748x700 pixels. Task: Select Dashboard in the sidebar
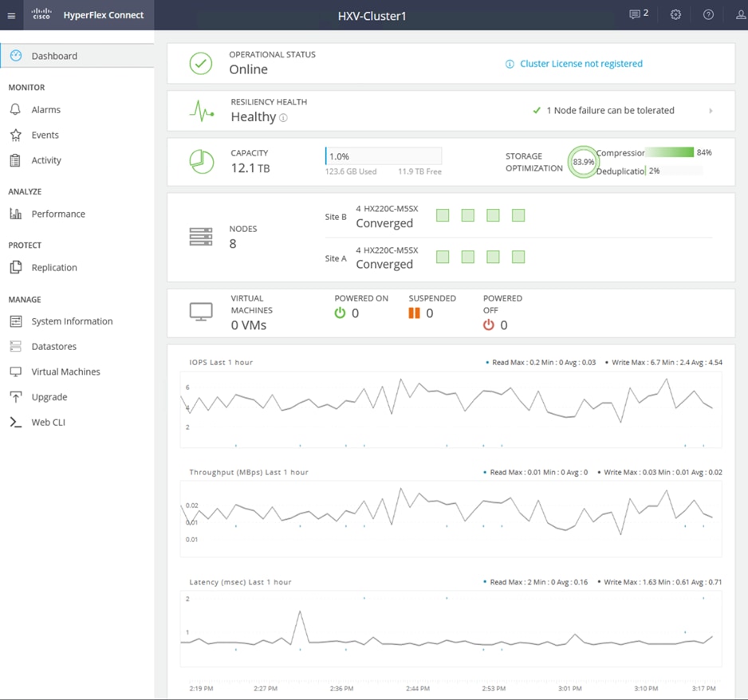click(x=54, y=56)
